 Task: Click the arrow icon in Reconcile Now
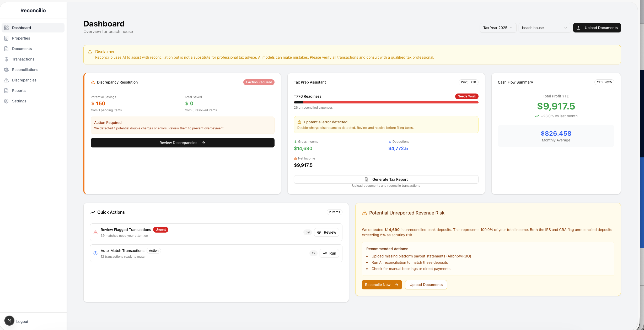[397, 285]
